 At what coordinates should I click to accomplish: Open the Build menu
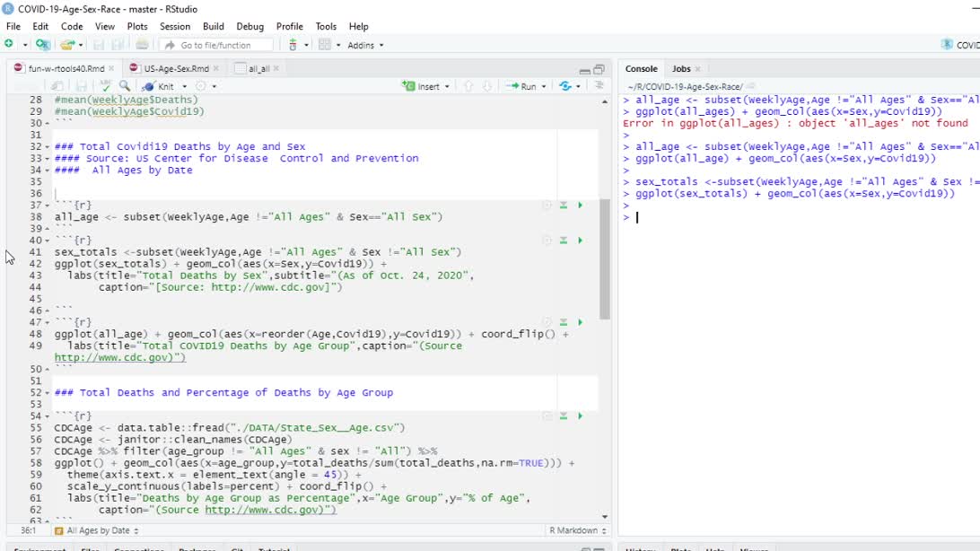point(213,26)
